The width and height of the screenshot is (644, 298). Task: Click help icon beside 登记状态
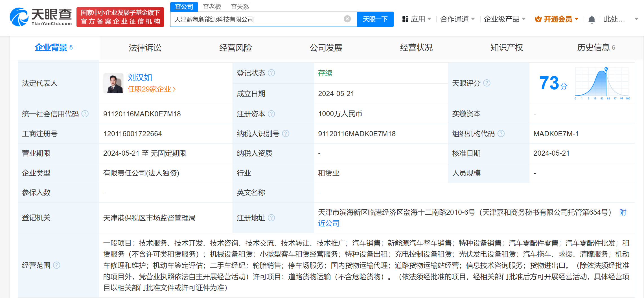pyautogui.click(x=271, y=73)
